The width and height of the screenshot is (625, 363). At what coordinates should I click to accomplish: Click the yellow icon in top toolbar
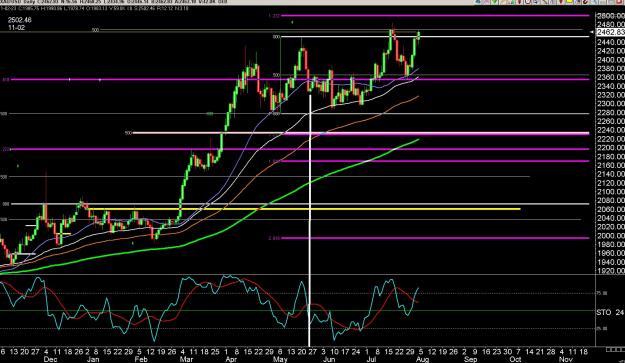(x=571, y=2)
